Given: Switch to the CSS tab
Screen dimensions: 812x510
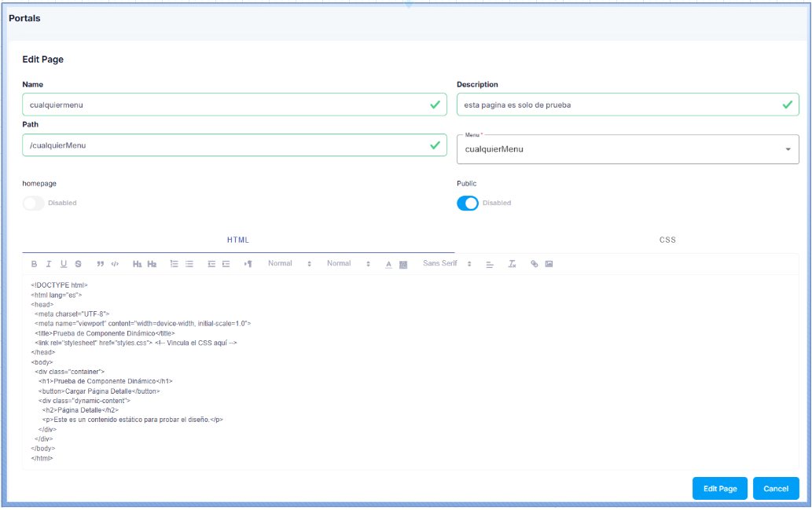Looking at the screenshot, I should pos(667,240).
